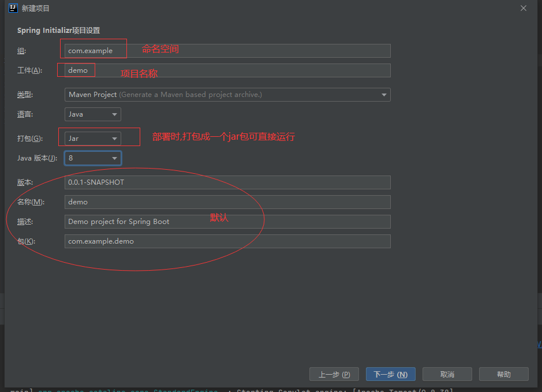Open the 语言 Java dropdown

click(92, 114)
